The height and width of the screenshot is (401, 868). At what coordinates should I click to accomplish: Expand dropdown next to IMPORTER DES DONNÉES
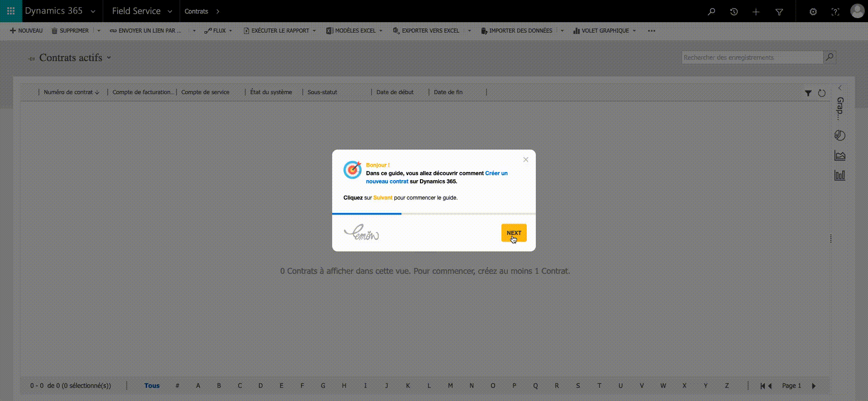point(562,31)
